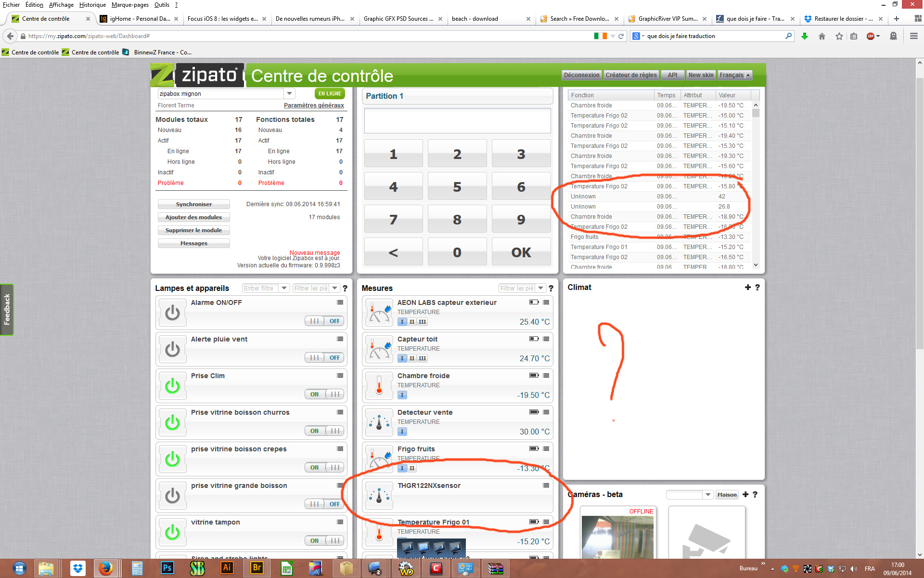Image resolution: width=924 pixels, height=578 pixels.
Task: Click the Alarme ON/OFF power icon
Action: pyautogui.click(x=172, y=313)
